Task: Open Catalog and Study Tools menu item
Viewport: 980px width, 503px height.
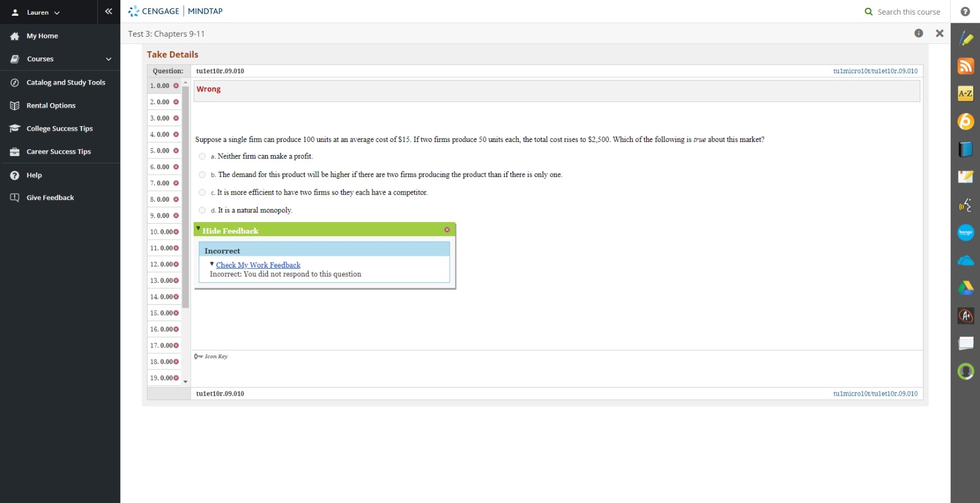Action: [x=65, y=82]
